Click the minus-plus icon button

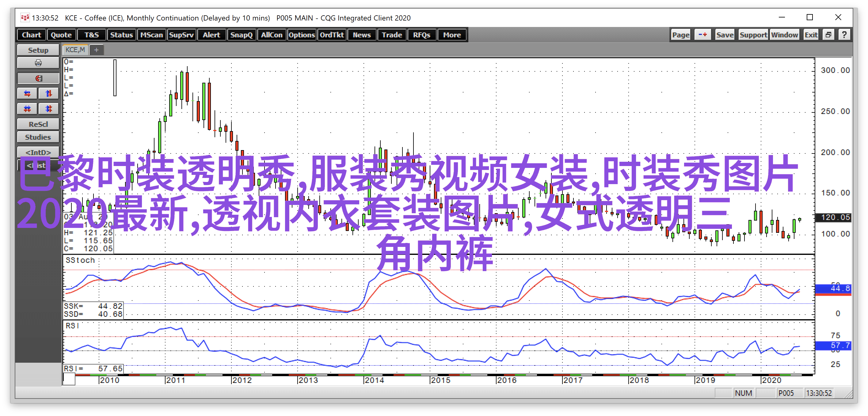point(703,35)
